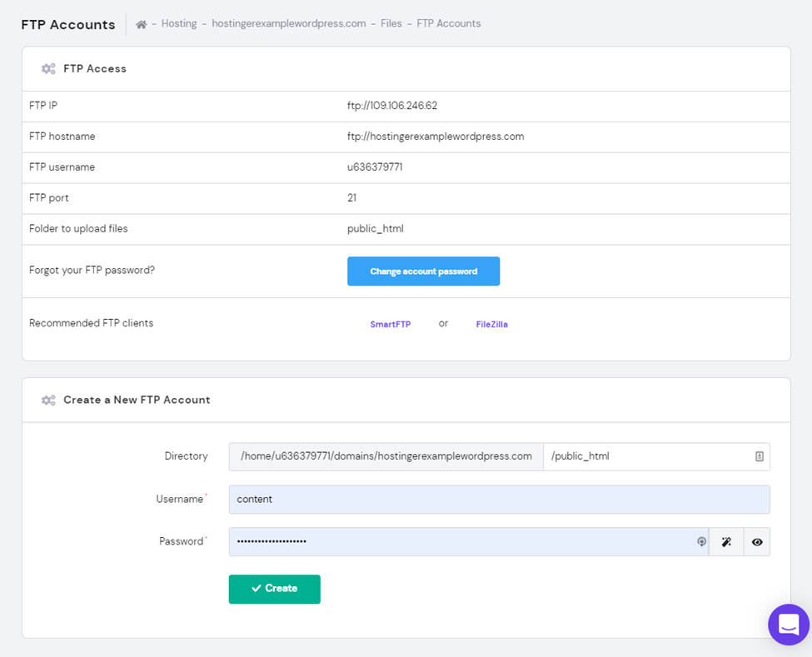Click the password manager icon in Password field
Viewport: 812px width, 657px height.
point(701,542)
